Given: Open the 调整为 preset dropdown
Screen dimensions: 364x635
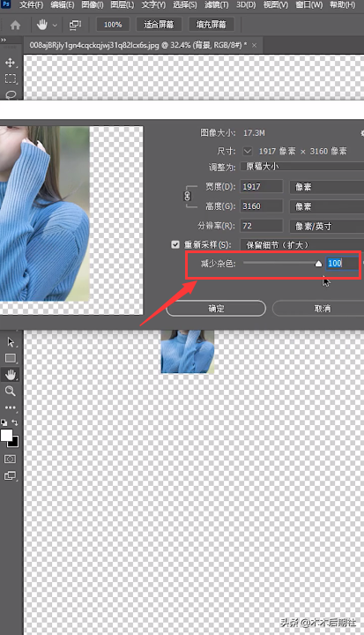Looking at the screenshot, I should pyautogui.click(x=302, y=167).
